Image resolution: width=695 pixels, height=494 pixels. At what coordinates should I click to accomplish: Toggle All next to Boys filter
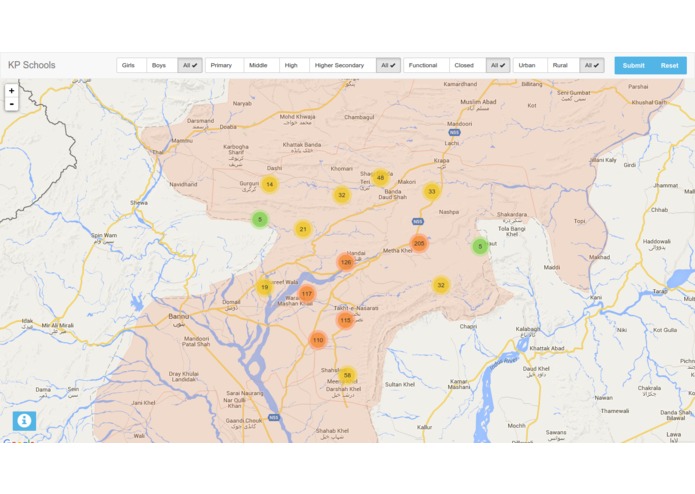point(190,65)
